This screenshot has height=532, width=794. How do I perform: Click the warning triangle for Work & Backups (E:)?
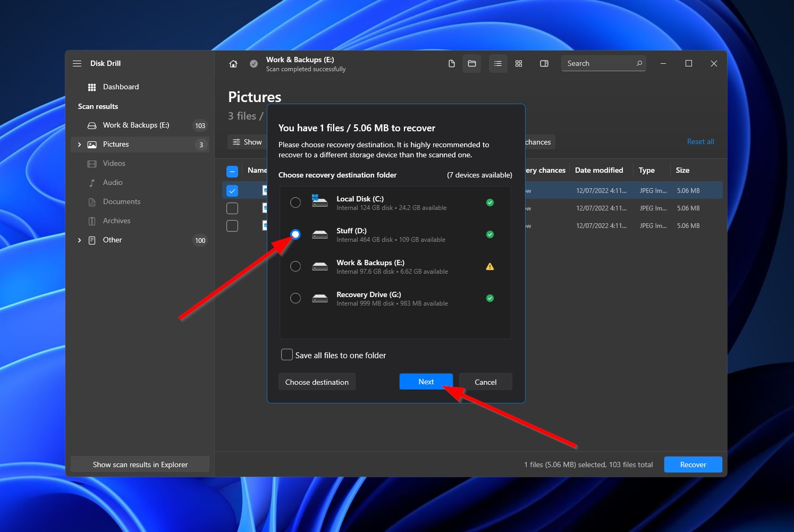coord(490,267)
